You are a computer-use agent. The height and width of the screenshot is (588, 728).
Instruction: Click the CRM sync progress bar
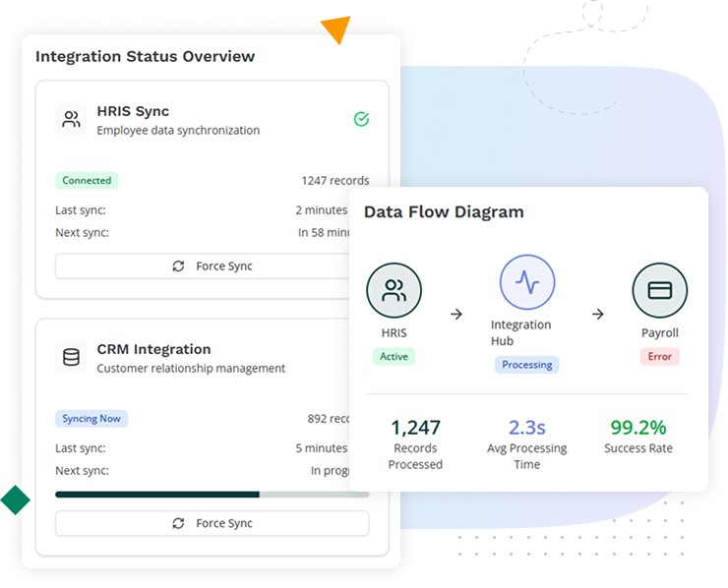212,495
